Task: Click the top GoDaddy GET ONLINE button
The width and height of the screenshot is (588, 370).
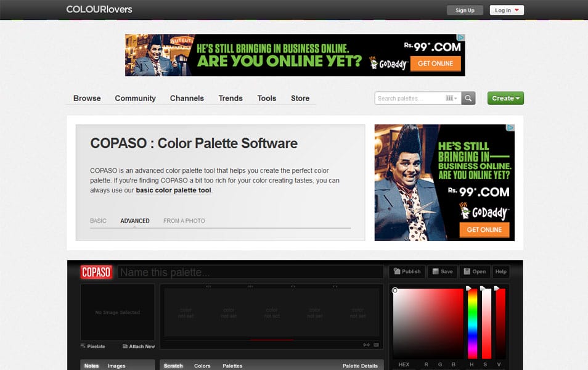Action: [x=435, y=64]
